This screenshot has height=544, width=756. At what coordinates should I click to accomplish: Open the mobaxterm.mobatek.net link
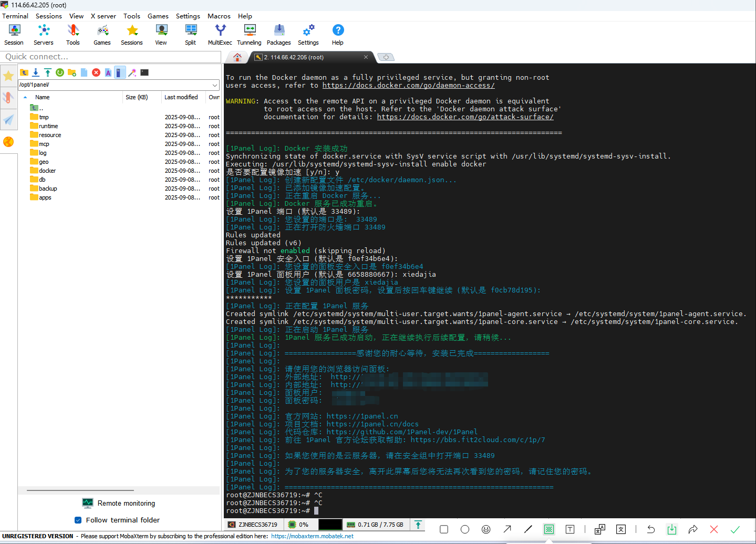click(x=312, y=536)
